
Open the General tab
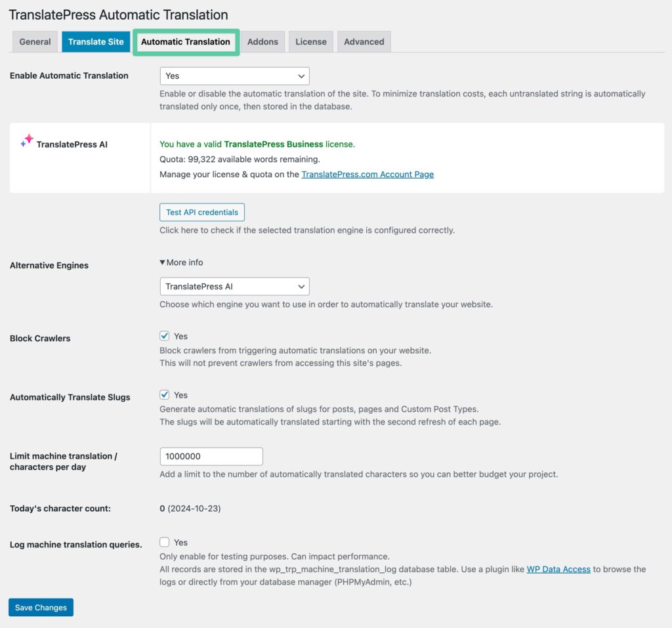pyautogui.click(x=35, y=41)
